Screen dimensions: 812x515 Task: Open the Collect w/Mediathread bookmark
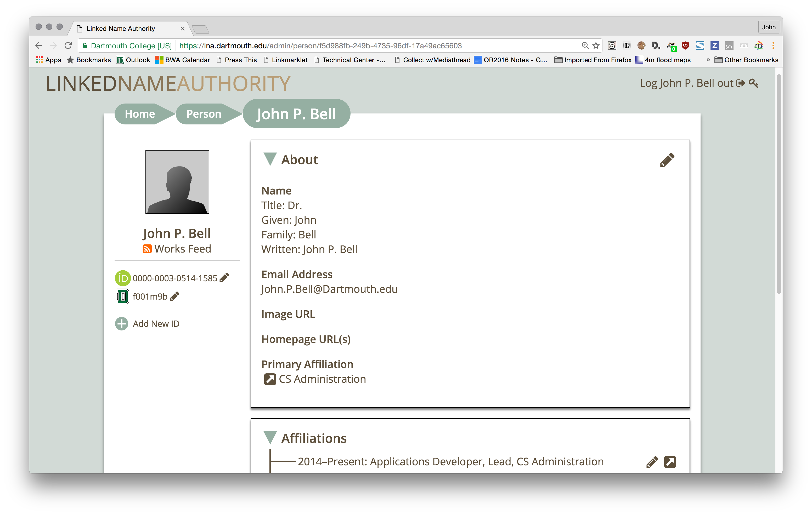(432, 60)
